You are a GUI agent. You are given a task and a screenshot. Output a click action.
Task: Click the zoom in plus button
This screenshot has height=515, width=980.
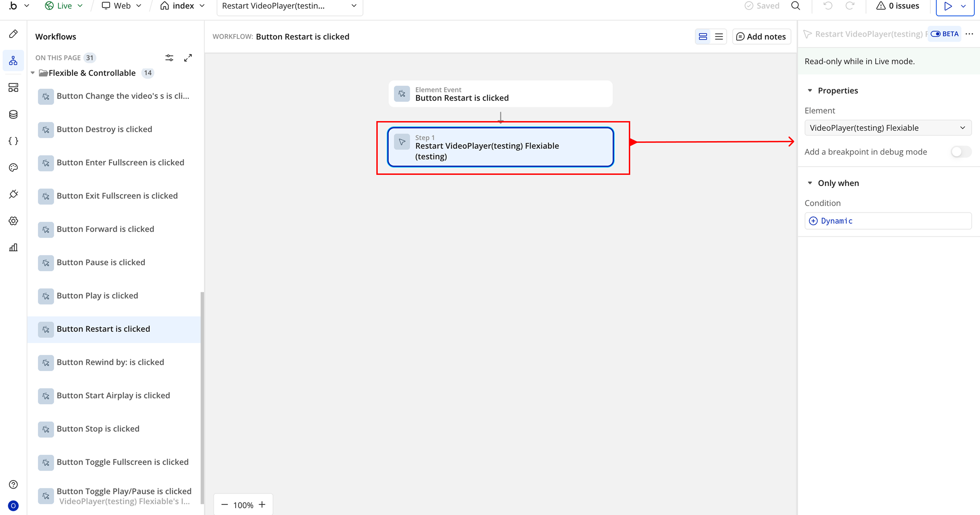tap(262, 505)
